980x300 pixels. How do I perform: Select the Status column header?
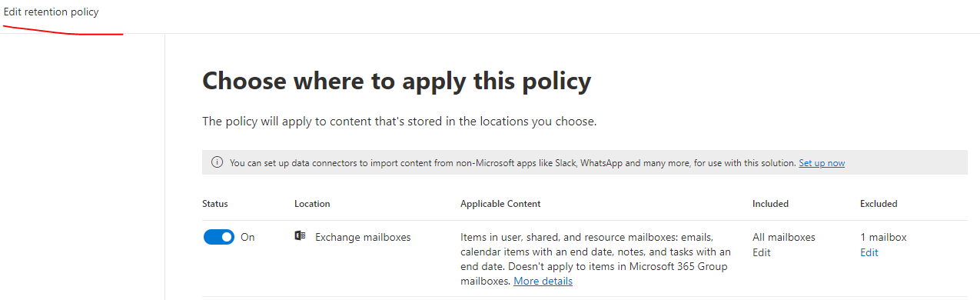pyautogui.click(x=215, y=204)
